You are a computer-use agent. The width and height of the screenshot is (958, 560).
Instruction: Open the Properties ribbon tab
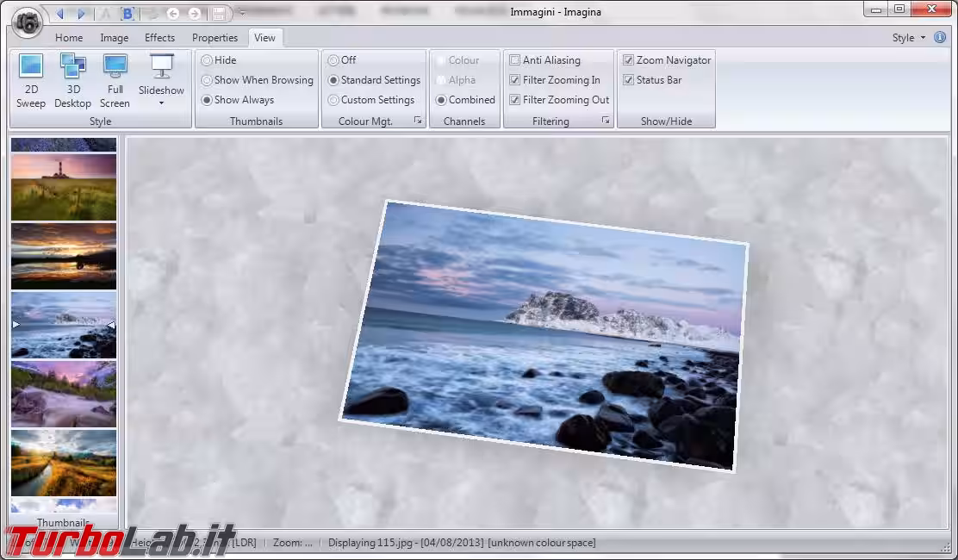tap(215, 38)
